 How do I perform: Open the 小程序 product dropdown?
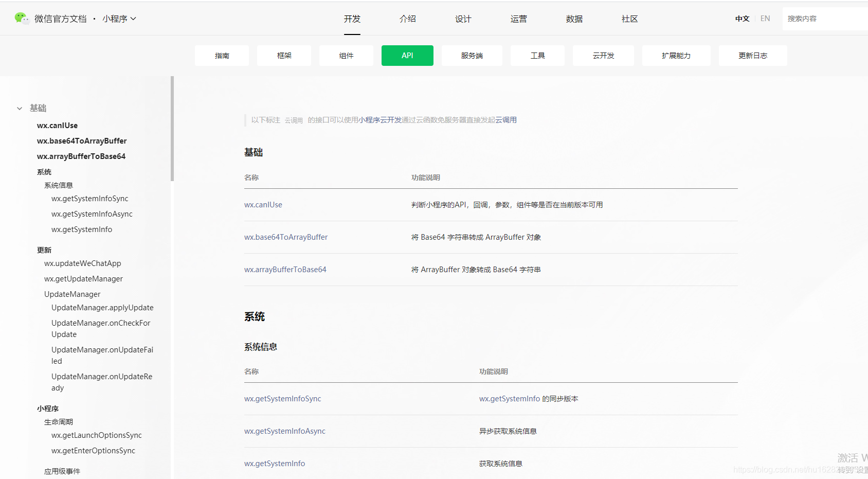coord(119,19)
